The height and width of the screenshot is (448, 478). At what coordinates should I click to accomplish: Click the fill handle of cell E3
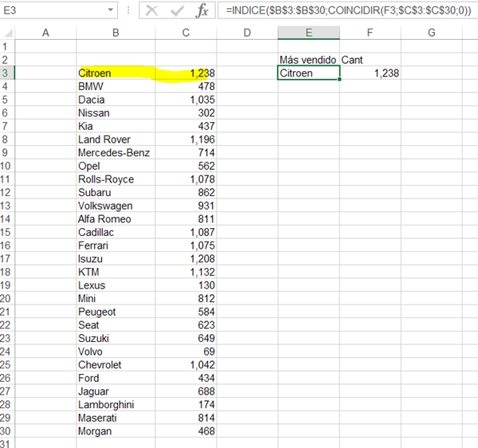(x=339, y=79)
